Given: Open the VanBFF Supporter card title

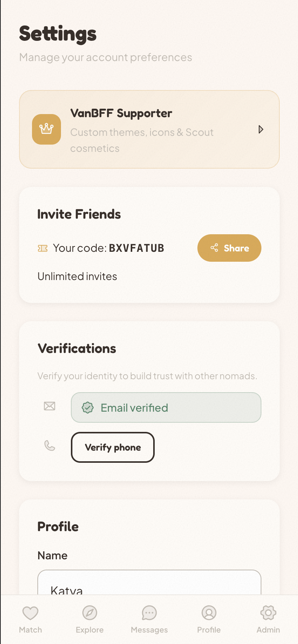Looking at the screenshot, I should tap(121, 113).
